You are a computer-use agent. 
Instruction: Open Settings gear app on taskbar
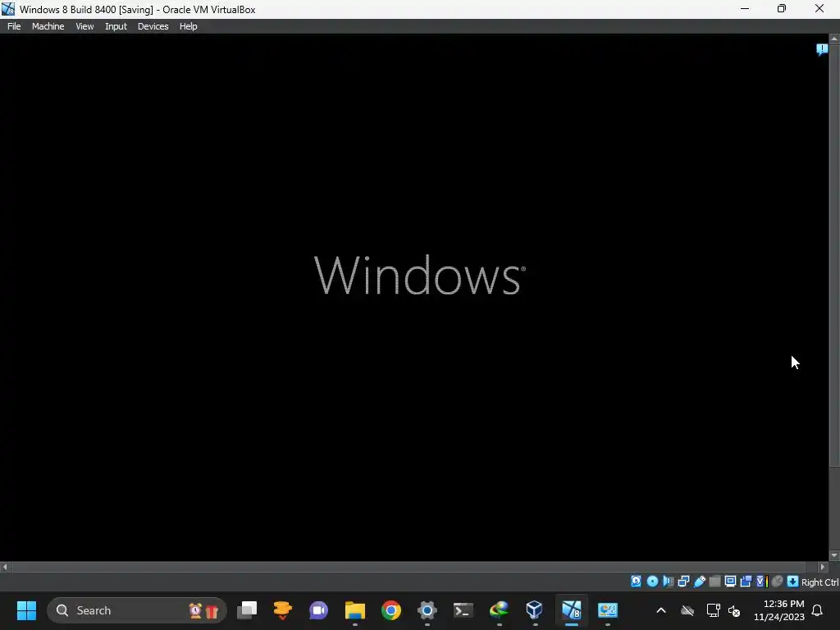point(427,610)
